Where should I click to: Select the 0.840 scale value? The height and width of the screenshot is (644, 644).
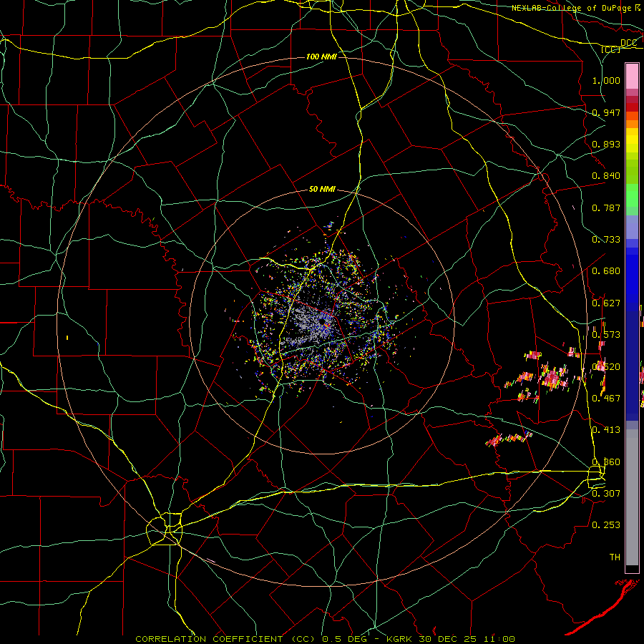606,176
